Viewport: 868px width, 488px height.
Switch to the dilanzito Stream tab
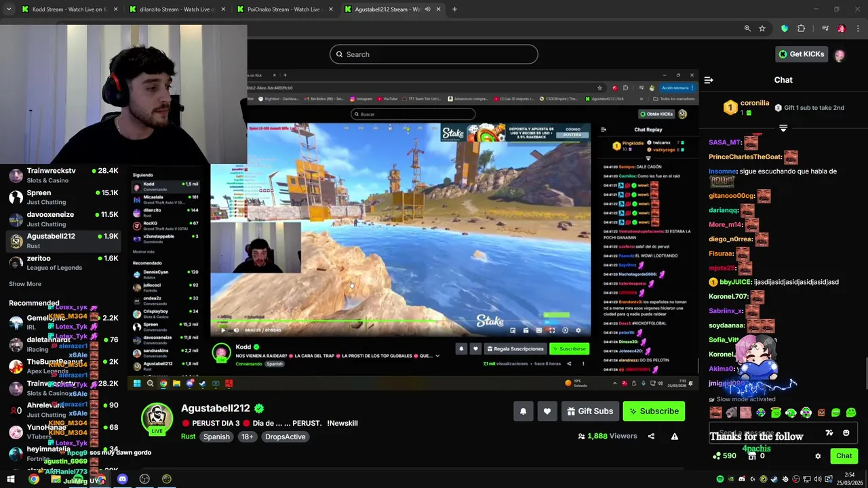click(x=178, y=9)
